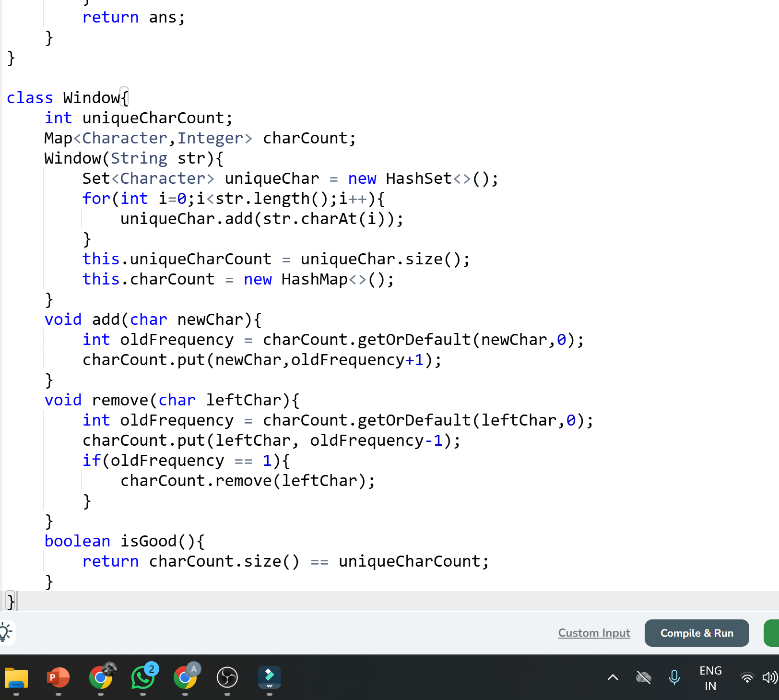Open Chrome with the A profile badge

coord(185,678)
